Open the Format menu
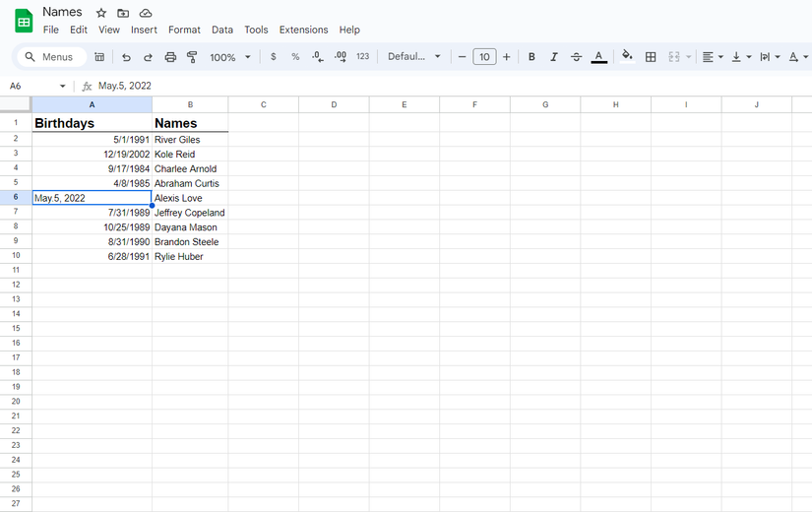This screenshot has width=812, height=512. [184, 30]
